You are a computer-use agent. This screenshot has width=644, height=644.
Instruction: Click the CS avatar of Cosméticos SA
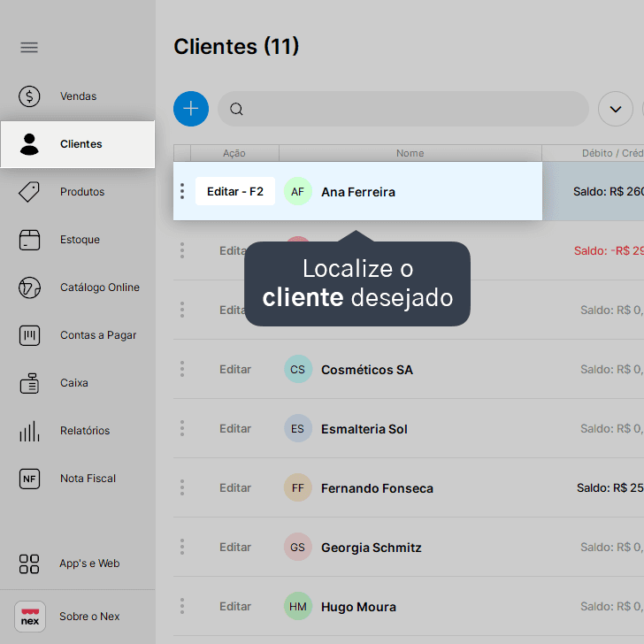click(x=298, y=369)
